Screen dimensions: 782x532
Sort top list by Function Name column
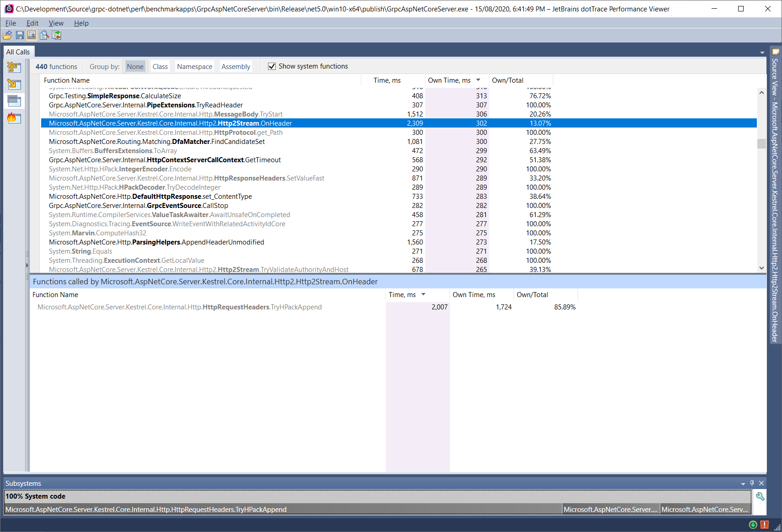[201, 80]
